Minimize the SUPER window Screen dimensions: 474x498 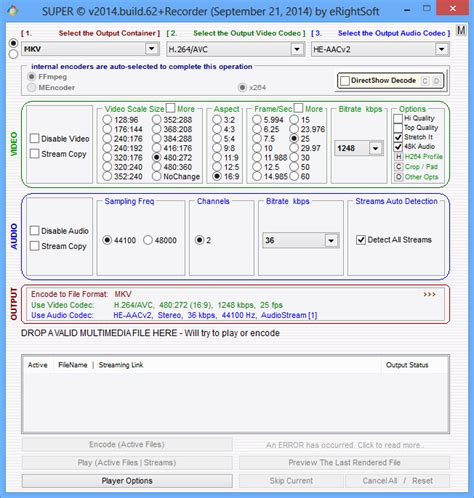(407, 10)
